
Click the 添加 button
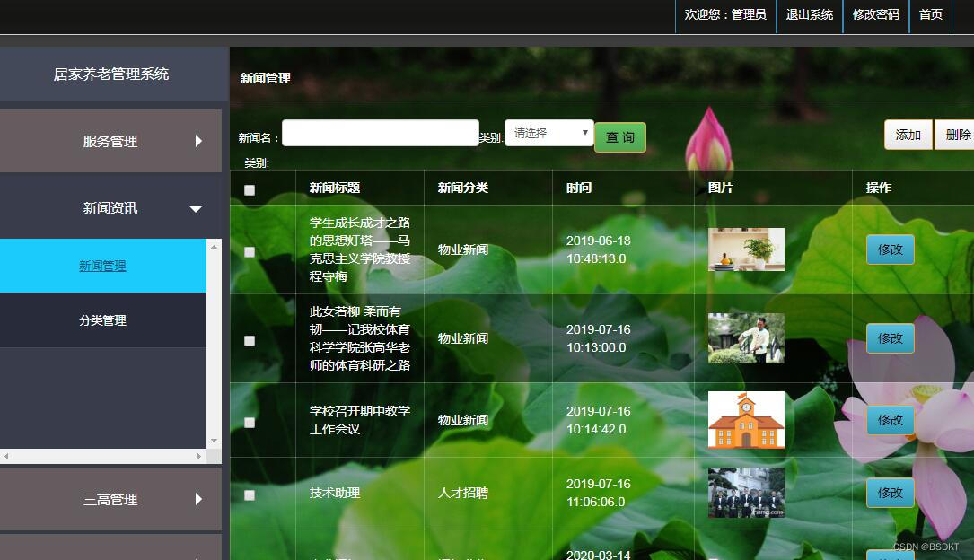[x=908, y=135]
